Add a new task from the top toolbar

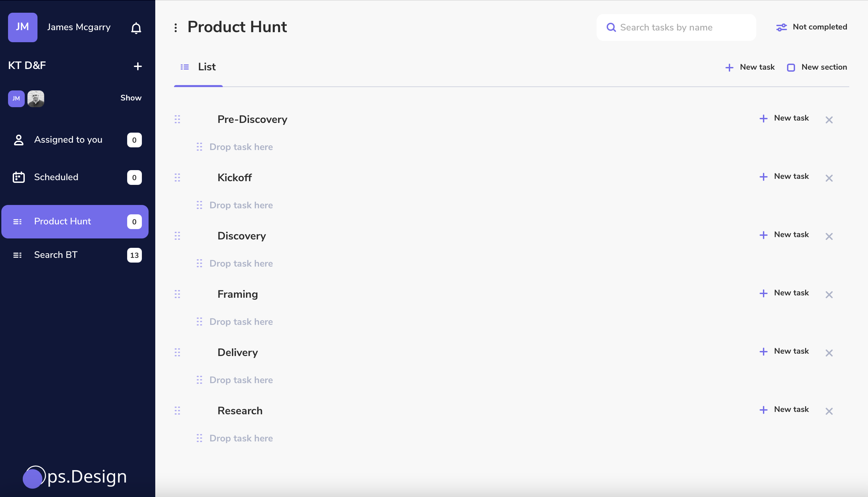[750, 67]
